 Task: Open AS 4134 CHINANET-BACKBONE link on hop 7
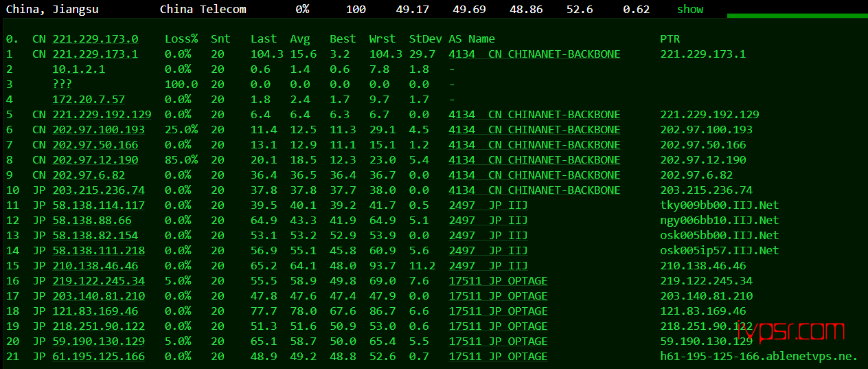534,144
